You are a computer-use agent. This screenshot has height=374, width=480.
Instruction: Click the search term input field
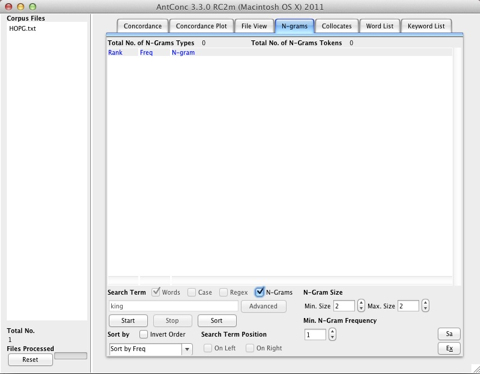pyautogui.click(x=173, y=306)
